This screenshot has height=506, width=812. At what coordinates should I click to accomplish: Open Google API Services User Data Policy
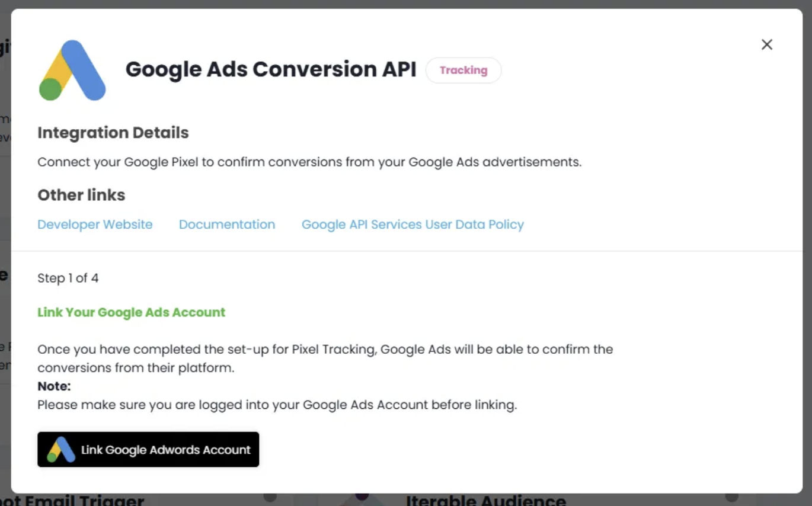[413, 225]
